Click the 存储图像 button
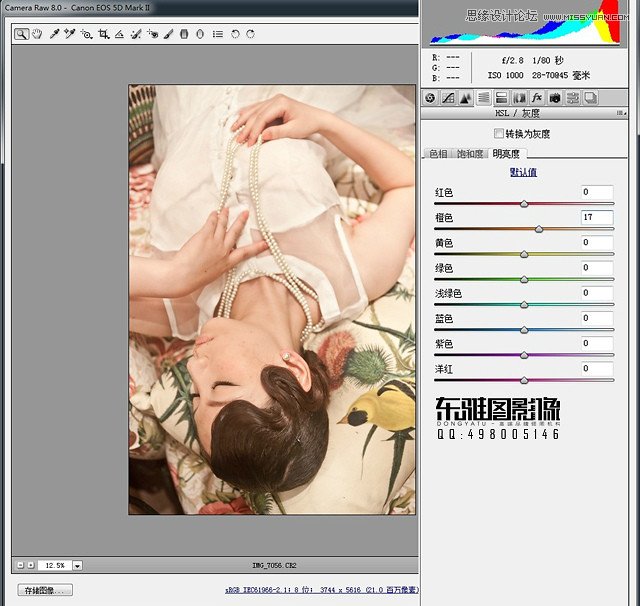 (x=45, y=591)
